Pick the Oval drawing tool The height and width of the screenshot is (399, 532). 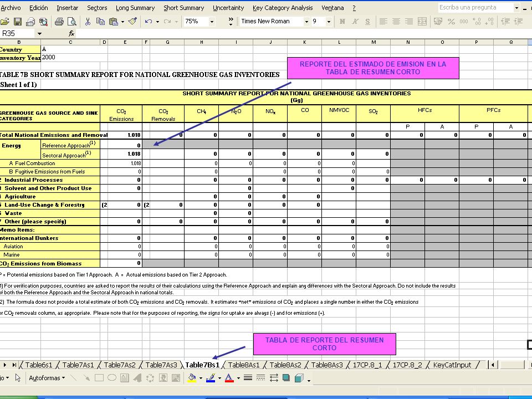tap(111, 378)
